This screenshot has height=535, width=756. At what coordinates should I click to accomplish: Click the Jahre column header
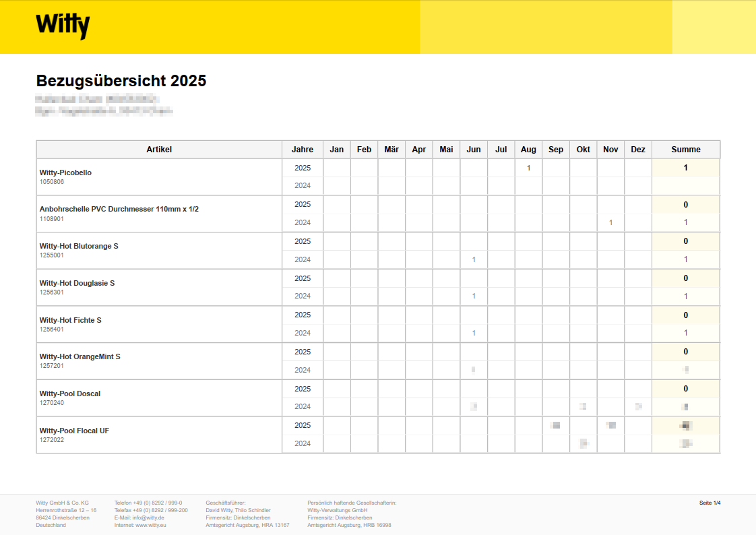coord(303,150)
